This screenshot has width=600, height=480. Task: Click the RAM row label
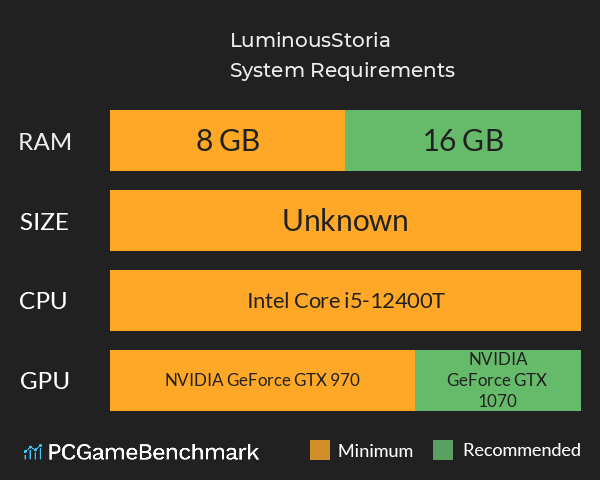tap(45, 141)
